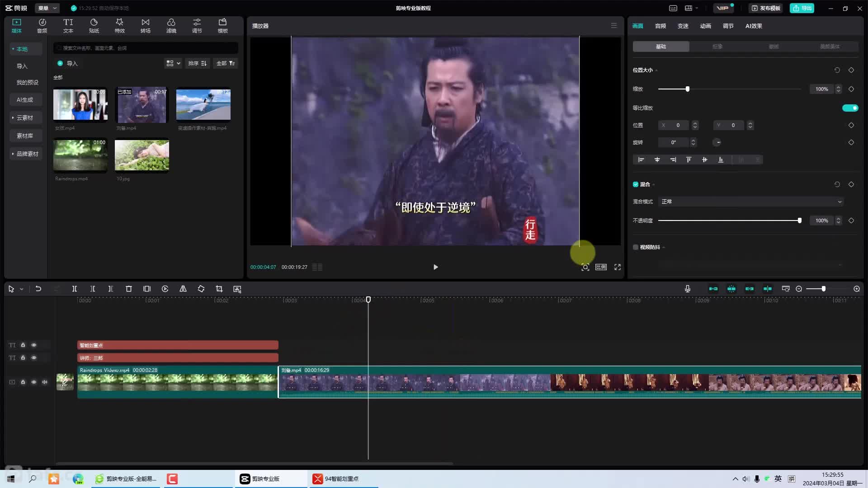Open the 贴纸 (Stickers) panel icon

(x=94, y=26)
